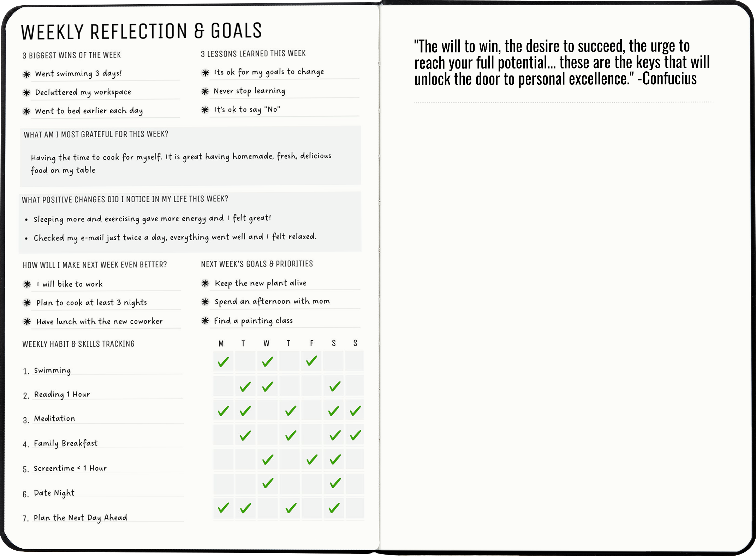Screen dimensions: 756x556
Task: Uncheck Swimming for Monday in habit tracker
Action: click(223, 361)
